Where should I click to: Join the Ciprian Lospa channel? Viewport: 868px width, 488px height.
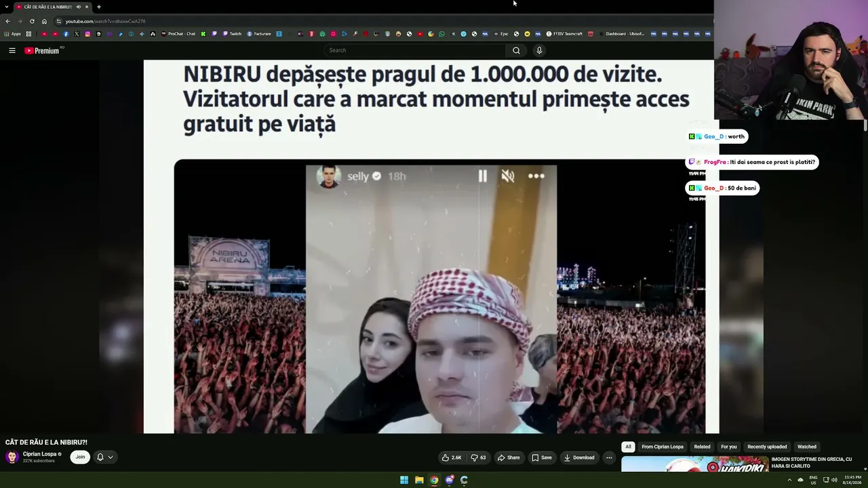(x=80, y=457)
